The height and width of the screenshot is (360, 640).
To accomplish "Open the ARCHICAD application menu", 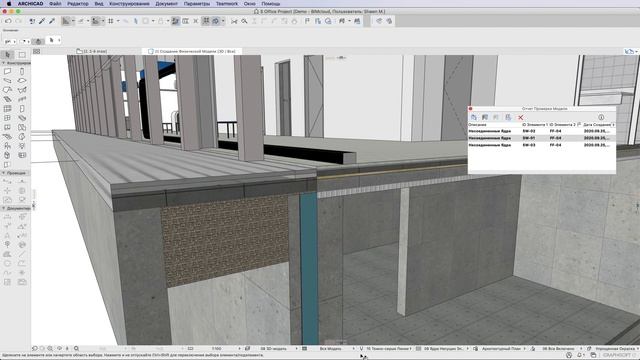I will pyautogui.click(x=30, y=4).
